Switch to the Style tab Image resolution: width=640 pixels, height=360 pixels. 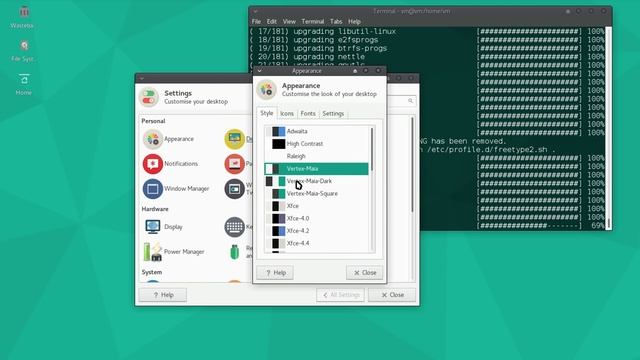pos(267,113)
